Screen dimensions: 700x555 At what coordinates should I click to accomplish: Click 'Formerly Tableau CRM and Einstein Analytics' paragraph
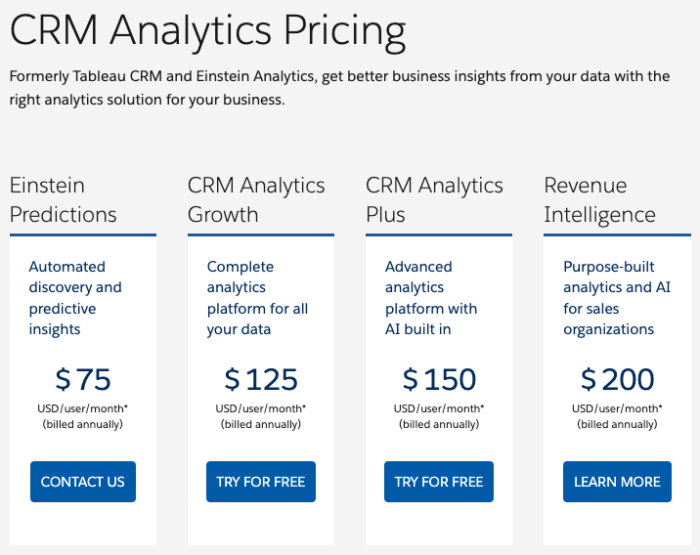(x=339, y=88)
